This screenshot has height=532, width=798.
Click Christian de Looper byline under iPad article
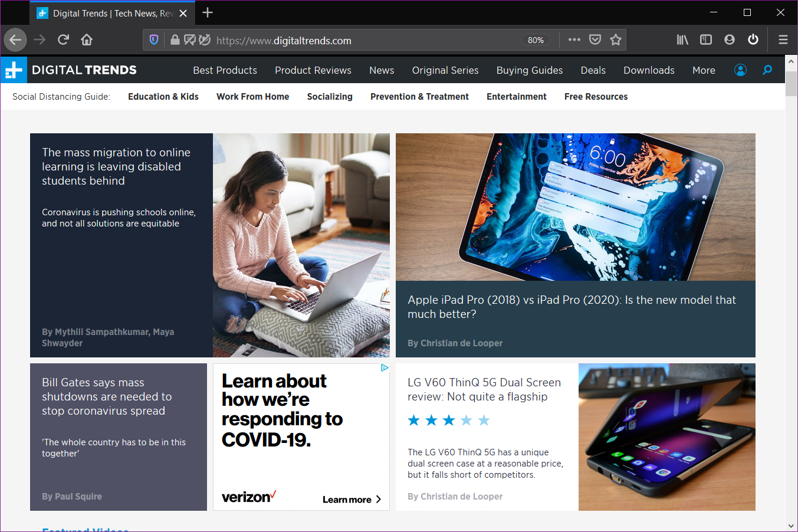click(455, 343)
